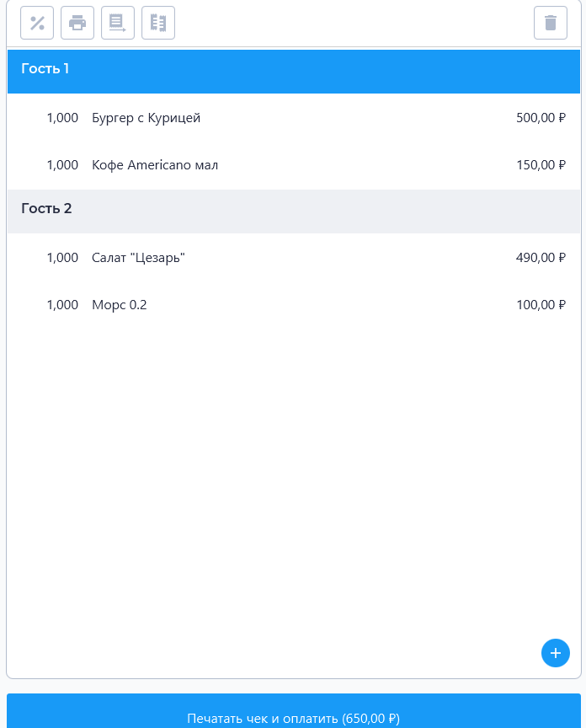Viewport: 586px width, 728px height.
Task: Click Печатать чек и оплатить button
Action: click(x=294, y=711)
